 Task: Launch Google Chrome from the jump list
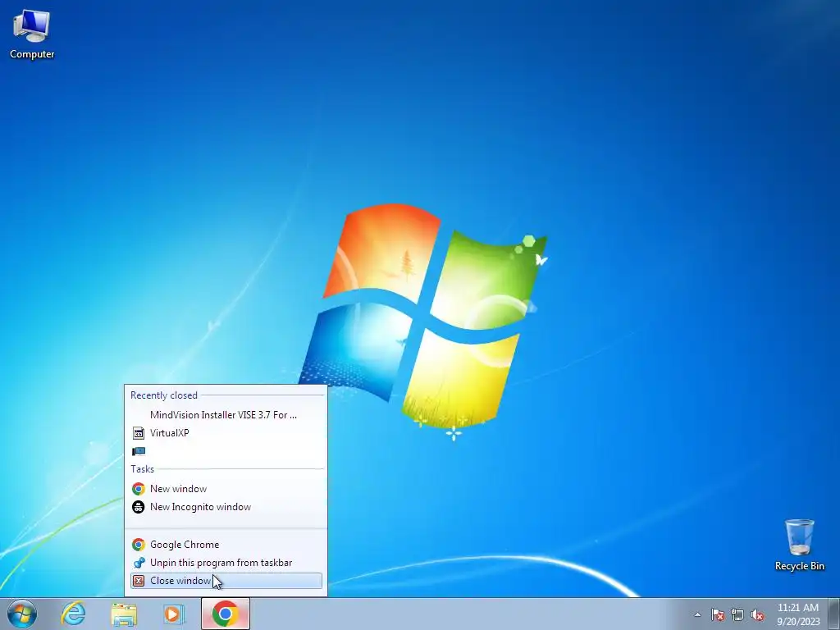click(x=226, y=545)
